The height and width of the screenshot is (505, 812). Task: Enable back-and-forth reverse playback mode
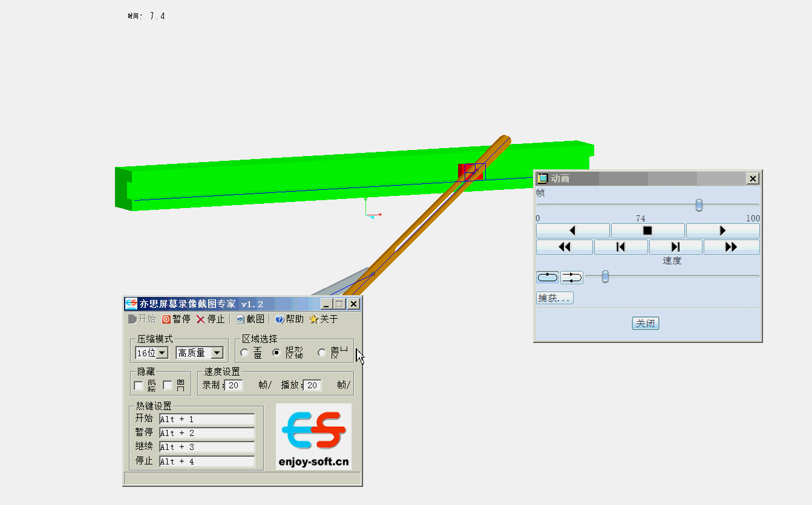click(572, 277)
